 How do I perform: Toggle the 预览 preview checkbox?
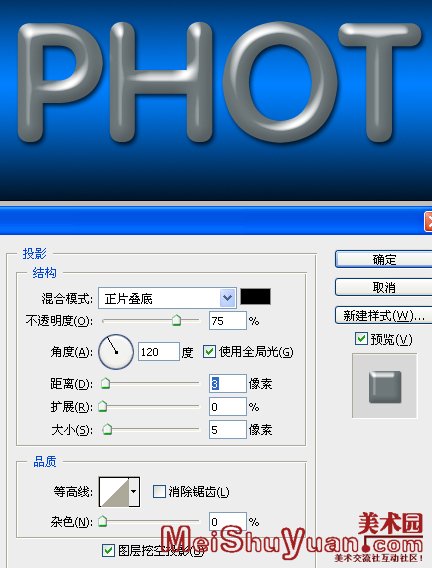(361, 339)
